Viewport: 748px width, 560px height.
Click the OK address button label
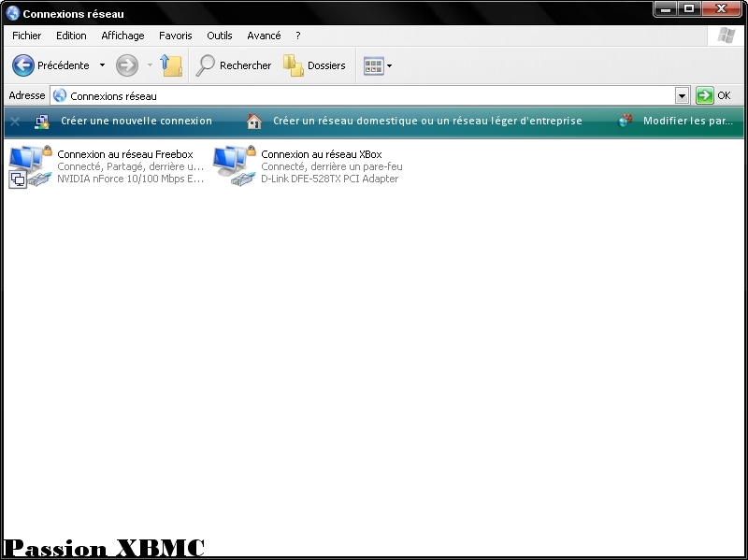coord(724,95)
